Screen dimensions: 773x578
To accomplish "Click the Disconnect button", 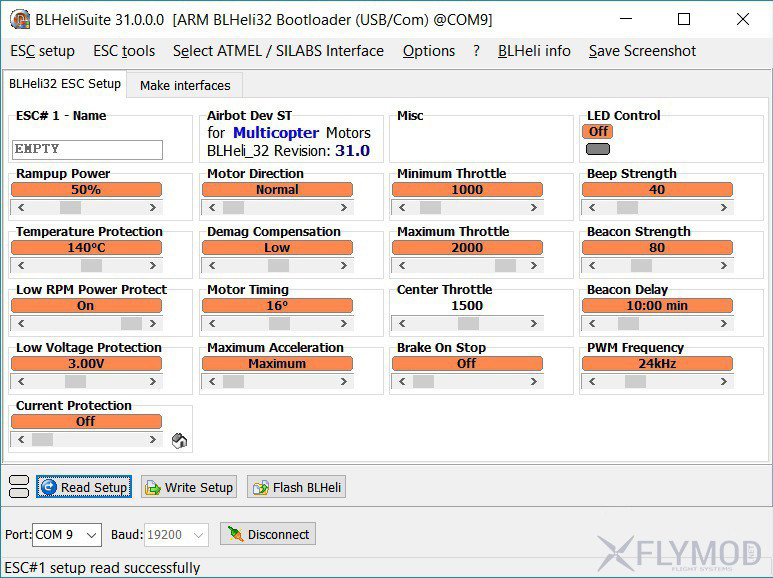I will 268,534.
